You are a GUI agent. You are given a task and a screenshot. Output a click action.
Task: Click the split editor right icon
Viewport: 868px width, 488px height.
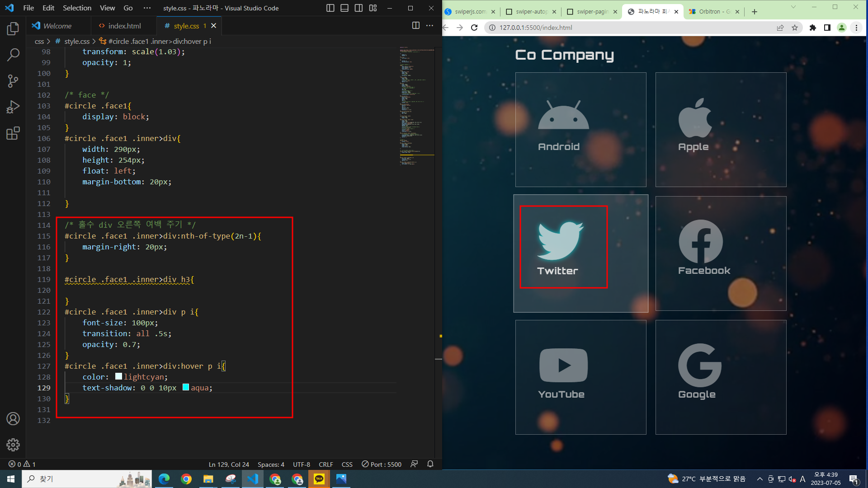(415, 26)
